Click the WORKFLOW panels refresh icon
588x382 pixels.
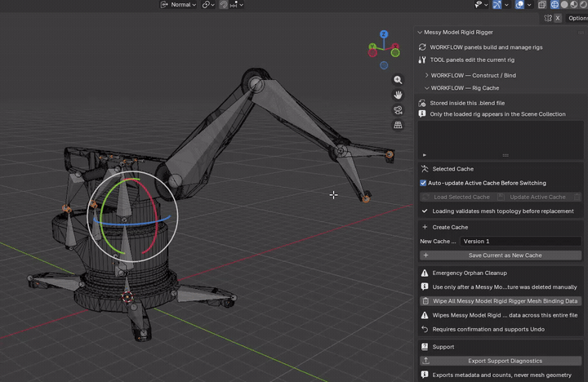422,47
